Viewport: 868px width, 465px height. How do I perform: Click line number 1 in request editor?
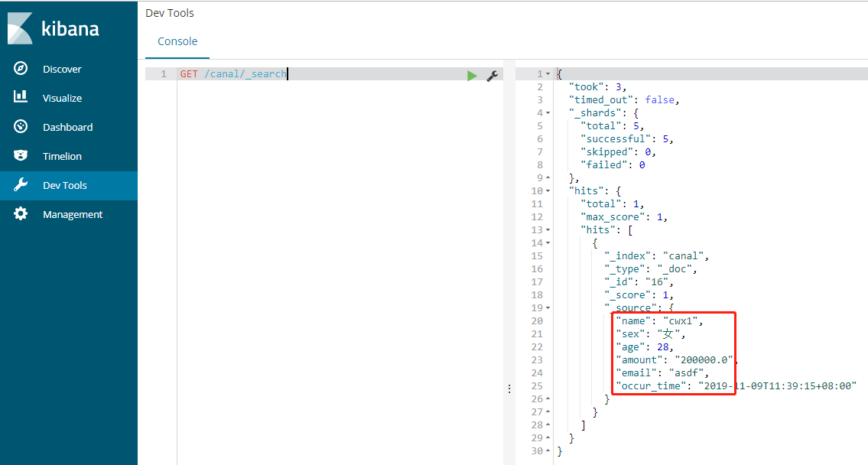164,73
